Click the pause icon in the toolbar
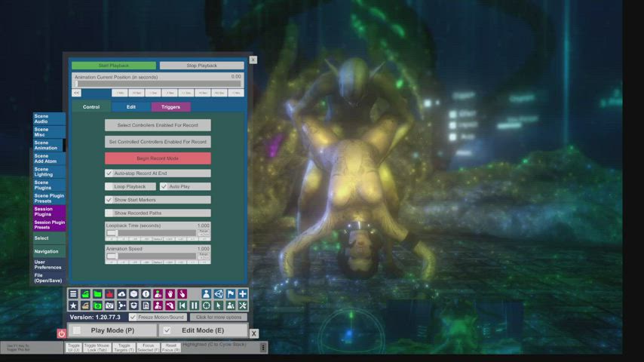644x362 pixels. coord(195,305)
